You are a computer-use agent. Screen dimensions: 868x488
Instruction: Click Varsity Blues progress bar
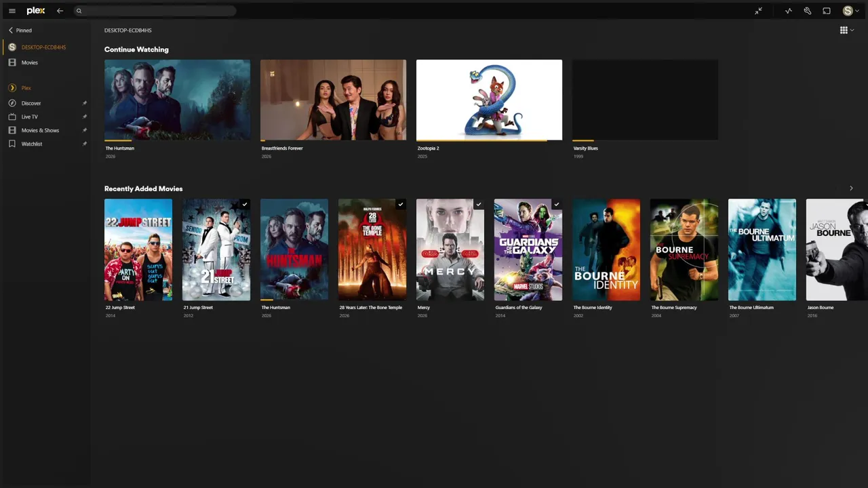click(645, 140)
